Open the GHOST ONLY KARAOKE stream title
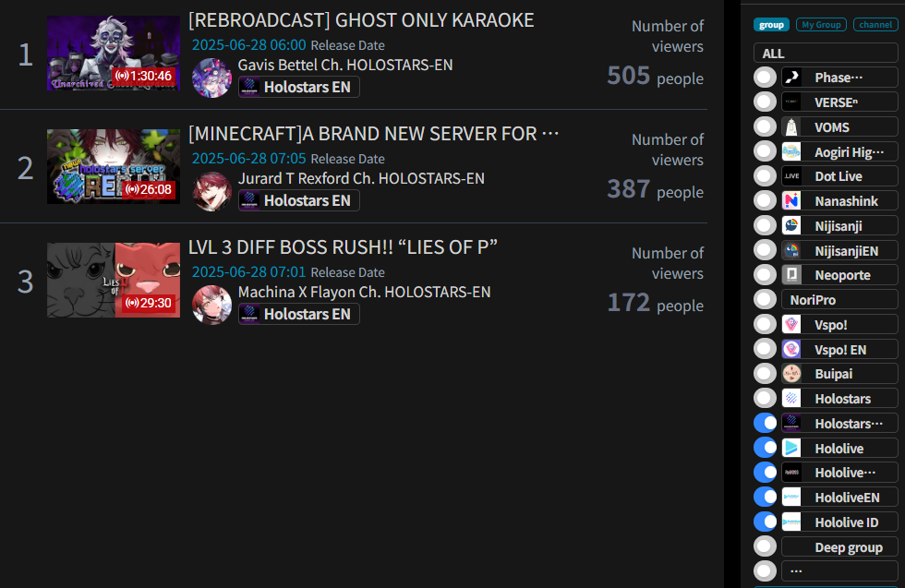 coord(361,20)
